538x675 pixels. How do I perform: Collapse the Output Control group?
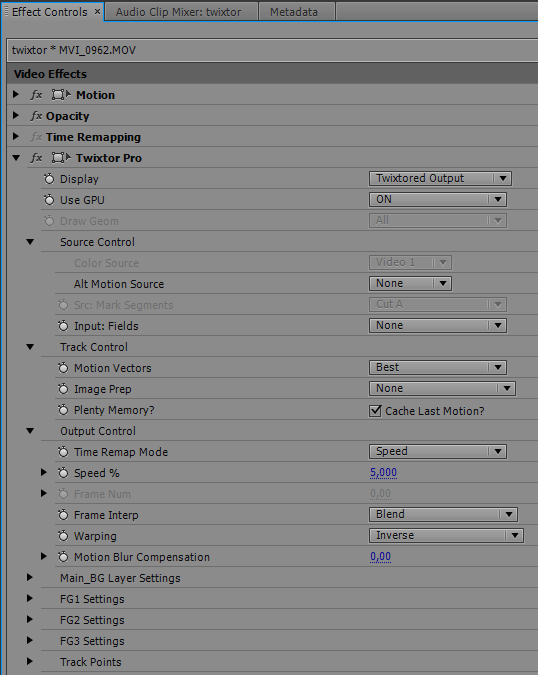[x=30, y=431]
